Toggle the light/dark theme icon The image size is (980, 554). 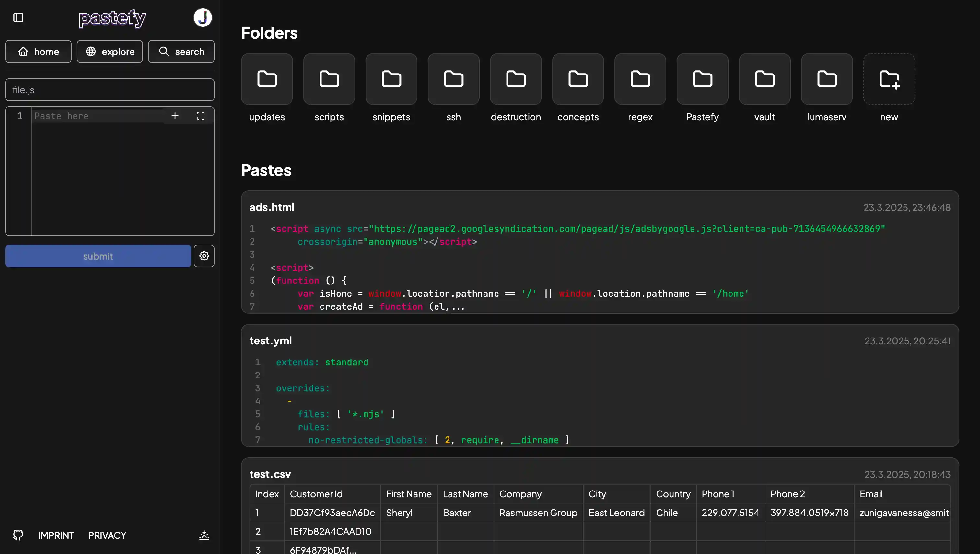[204, 535]
